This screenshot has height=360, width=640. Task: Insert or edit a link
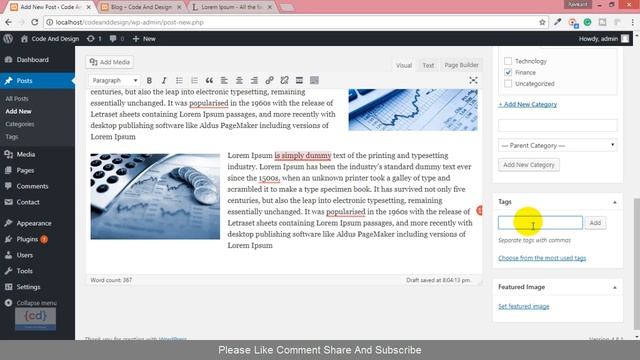(269, 80)
